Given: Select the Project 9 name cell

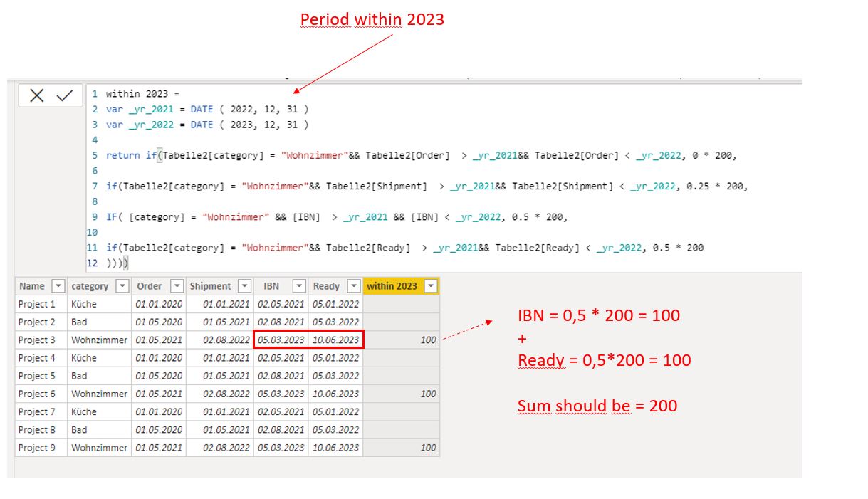Looking at the screenshot, I should point(41,448).
